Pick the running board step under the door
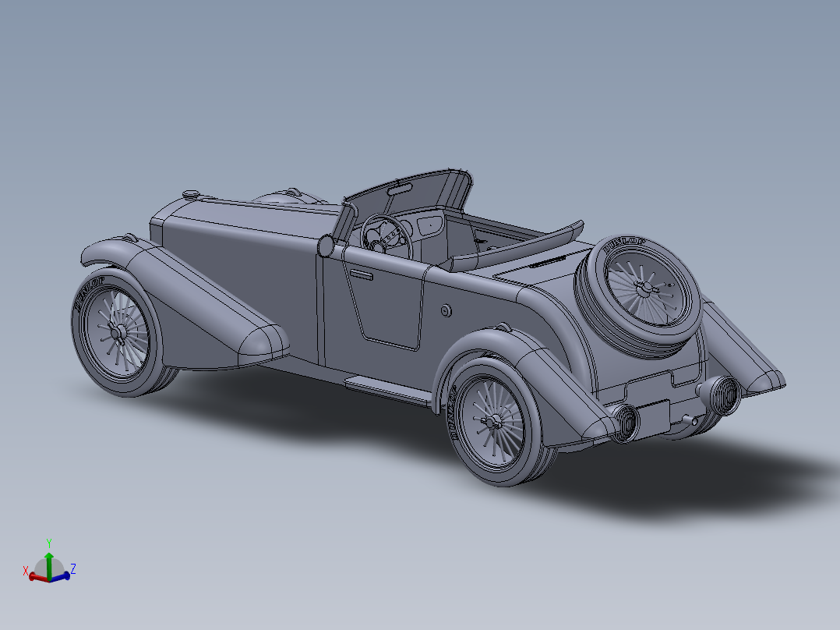The image size is (840, 630). tap(388, 390)
